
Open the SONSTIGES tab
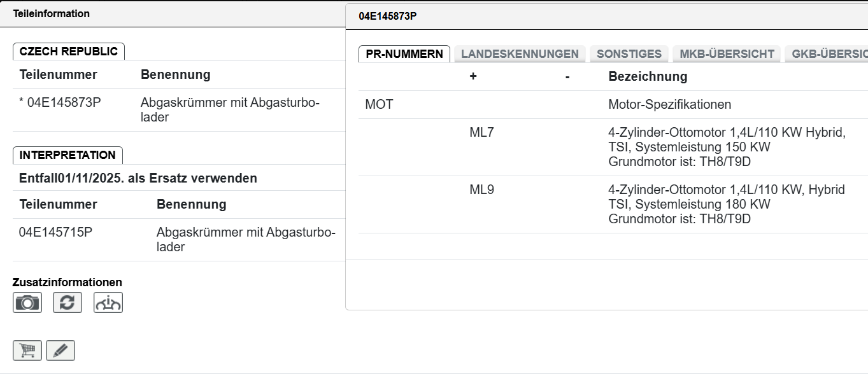coord(629,54)
